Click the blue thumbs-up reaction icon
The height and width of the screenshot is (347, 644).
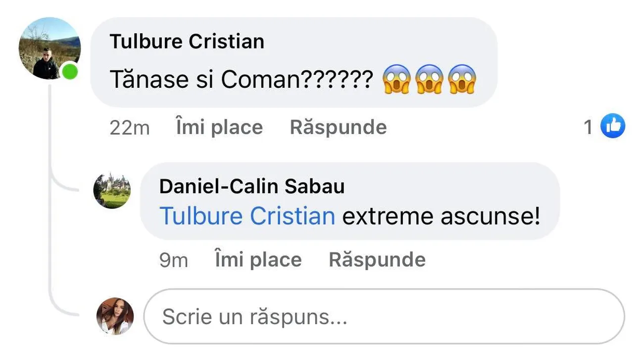612,126
